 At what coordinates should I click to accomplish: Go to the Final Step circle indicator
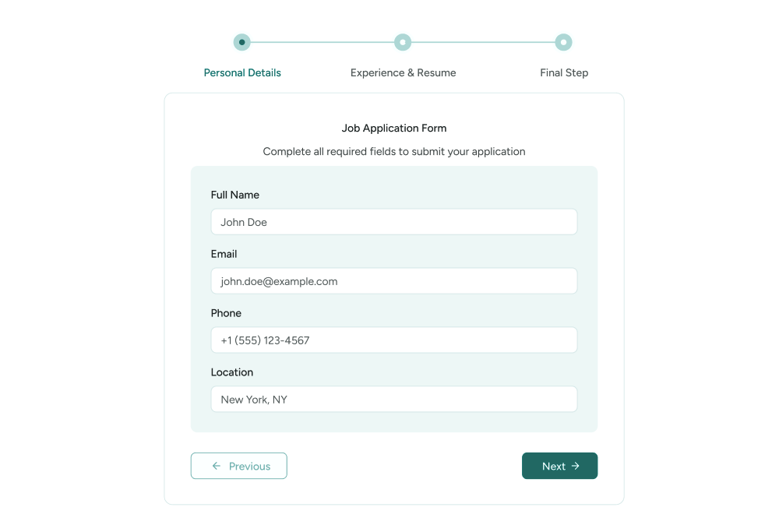pyautogui.click(x=564, y=42)
